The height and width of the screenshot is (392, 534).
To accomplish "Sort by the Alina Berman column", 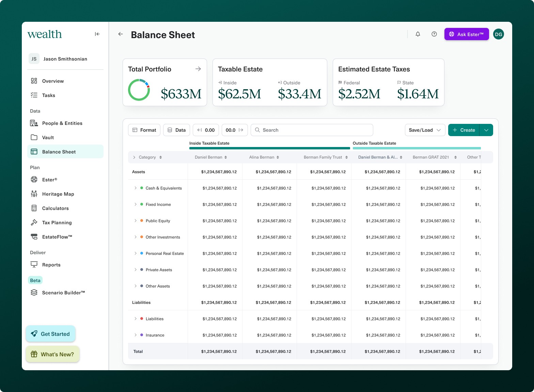I will coord(278,157).
